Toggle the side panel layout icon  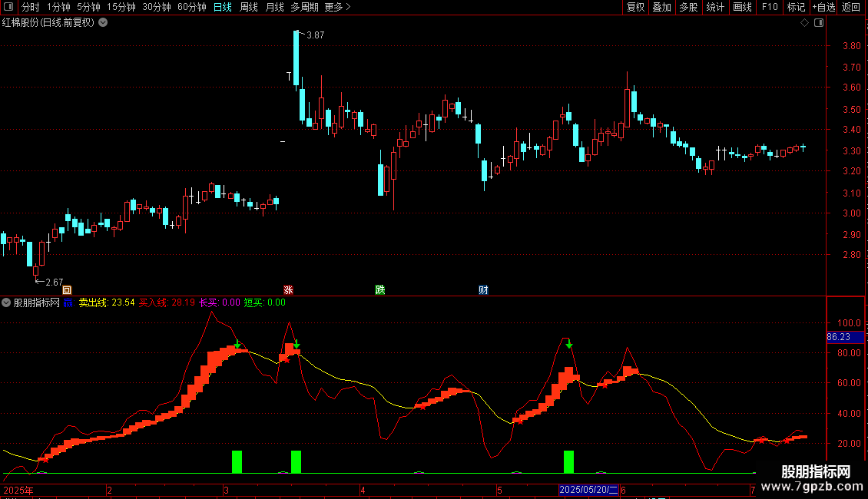click(x=819, y=23)
